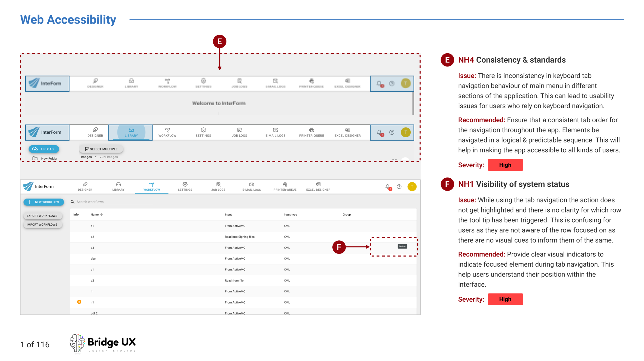Toggle the Select Multiple checkbox
Viewport: 644px width, 361px height.
pos(87,149)
